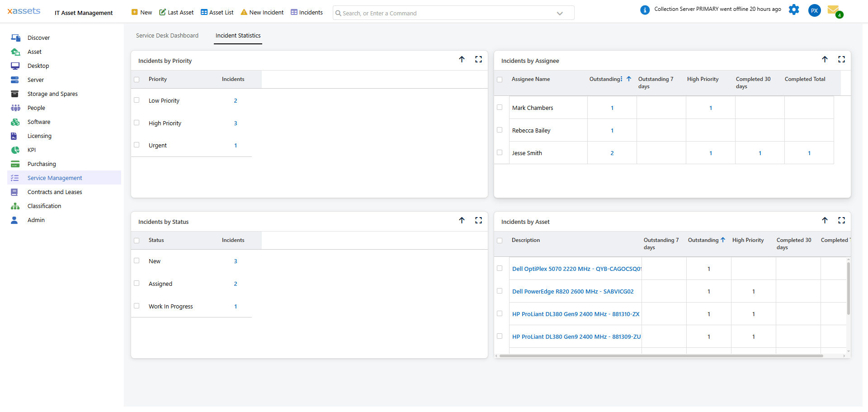Click the export arrow on Incidents by Priority
This screenshot has height=412, width=868.
coord(462,59)
